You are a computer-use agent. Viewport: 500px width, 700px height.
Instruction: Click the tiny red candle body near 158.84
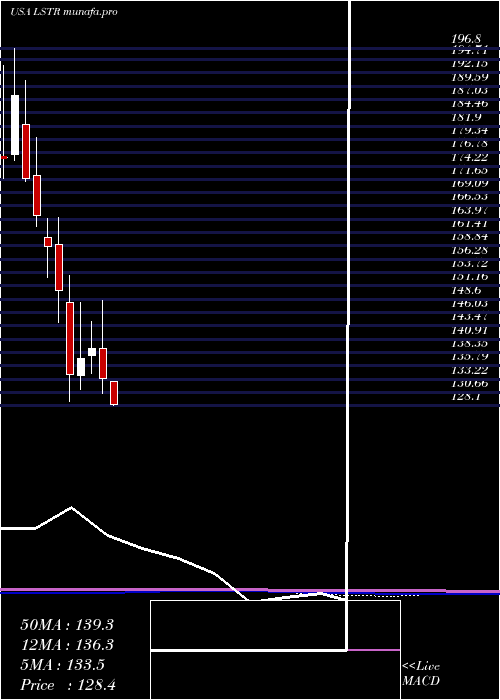point(48,242)
